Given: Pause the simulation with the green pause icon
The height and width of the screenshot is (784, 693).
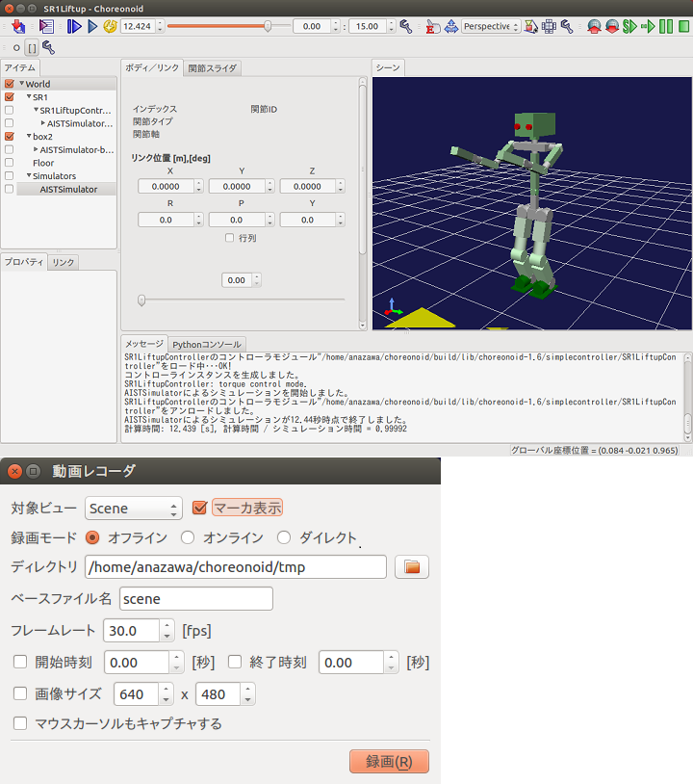Looking at the screenshot, I should 665,27.
